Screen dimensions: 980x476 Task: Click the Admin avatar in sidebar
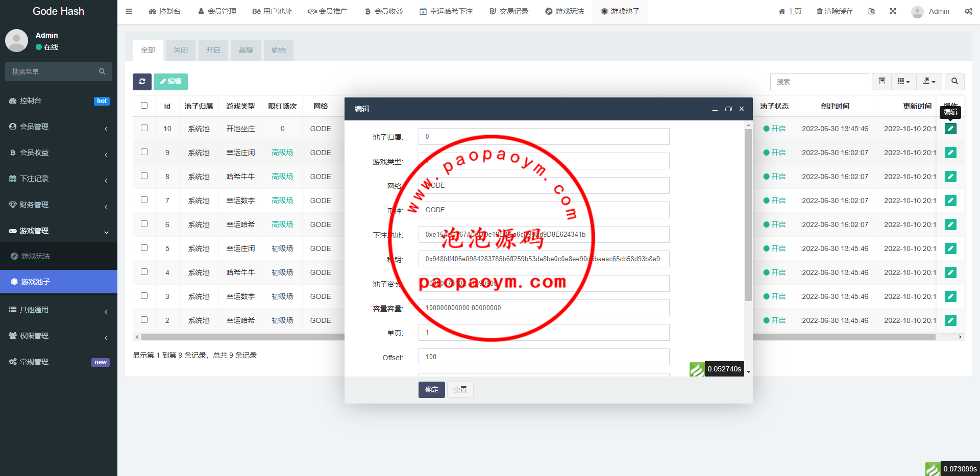(x=16, y=40)
